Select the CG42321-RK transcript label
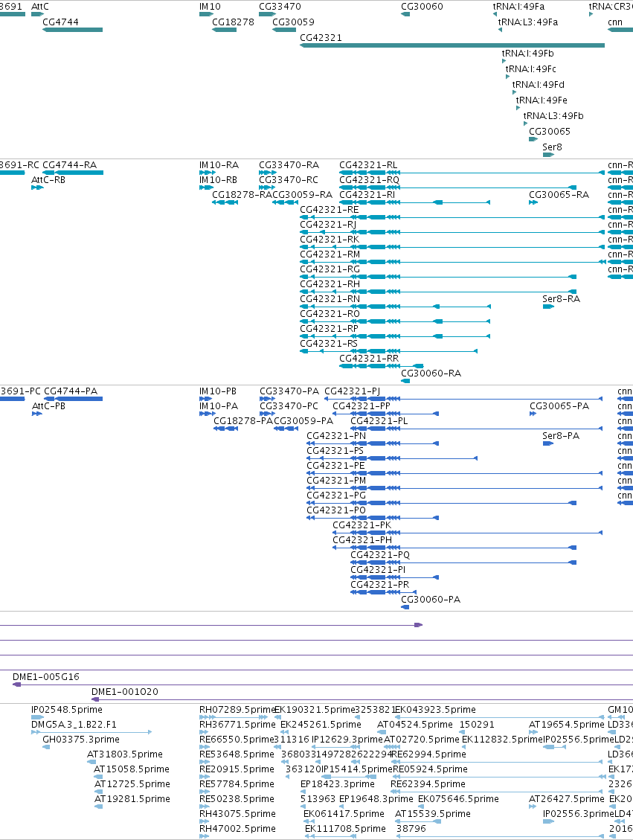Viewport: 633px width, 840px height. coord(330,240)
